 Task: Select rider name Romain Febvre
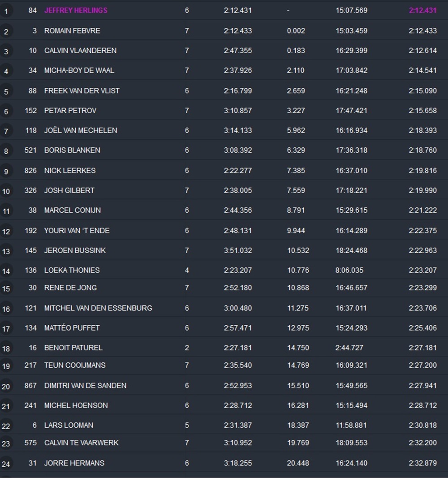[x=72, y=31]
